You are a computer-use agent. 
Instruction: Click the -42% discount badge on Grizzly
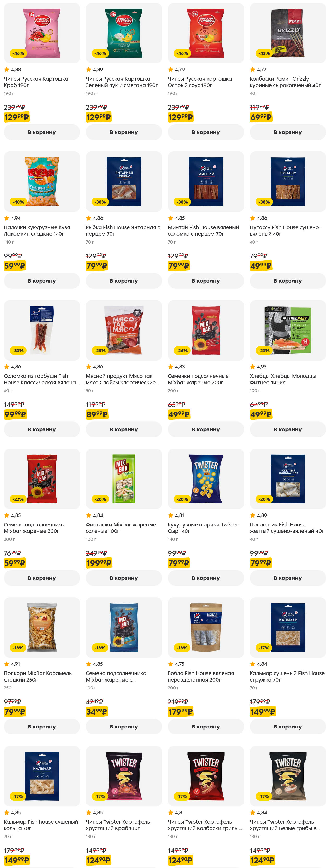264,53
